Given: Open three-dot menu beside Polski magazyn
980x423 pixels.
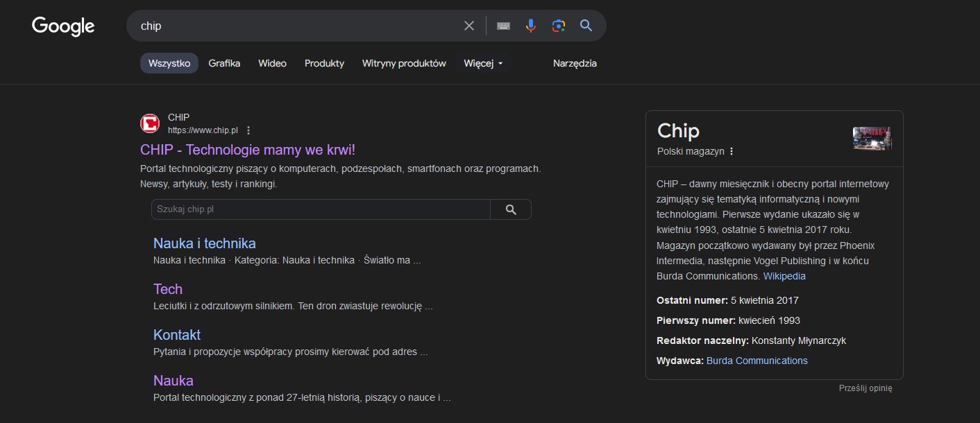Looking at the screenshot, I should [x=732, y=151].
